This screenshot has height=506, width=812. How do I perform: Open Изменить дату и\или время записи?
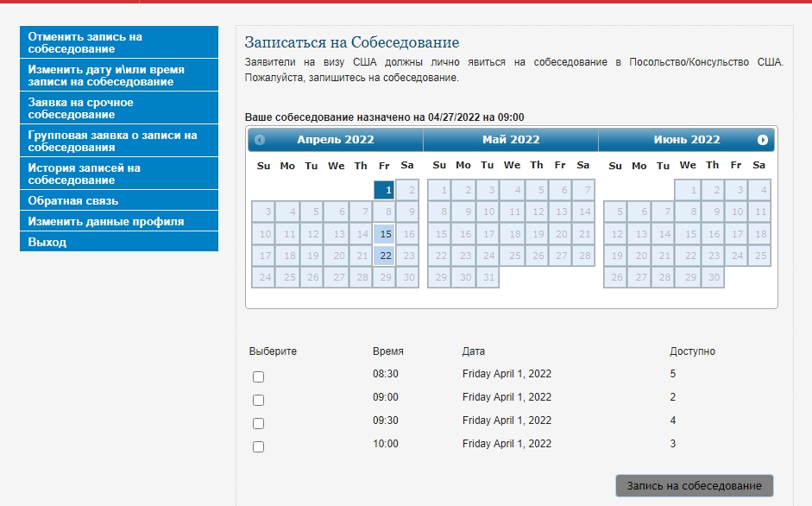(x=119, y=76)
